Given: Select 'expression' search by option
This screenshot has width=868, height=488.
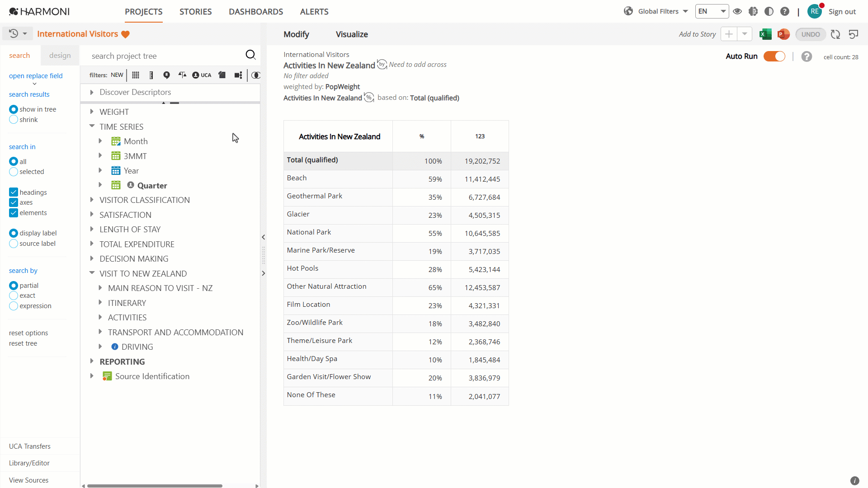Looking at the screenshot, I should (x=14, y=306).
